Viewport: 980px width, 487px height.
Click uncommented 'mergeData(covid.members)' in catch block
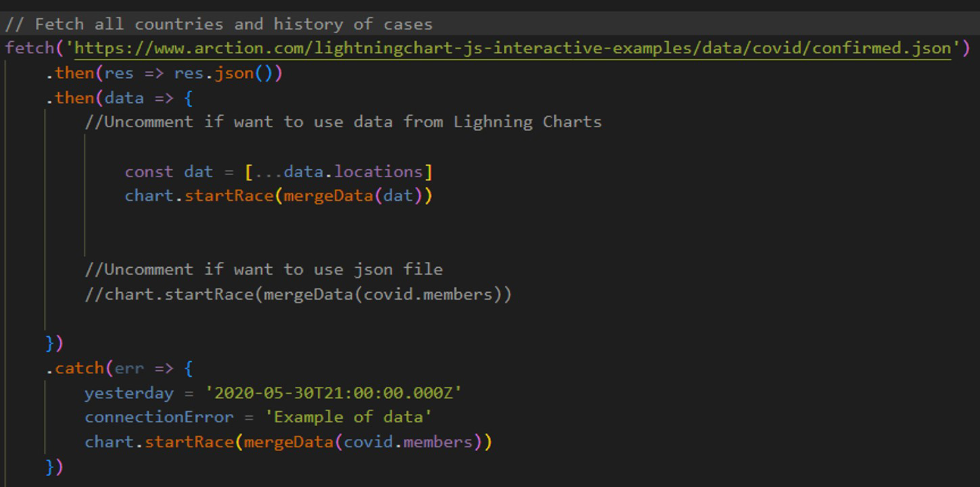(x=363, y=442)
